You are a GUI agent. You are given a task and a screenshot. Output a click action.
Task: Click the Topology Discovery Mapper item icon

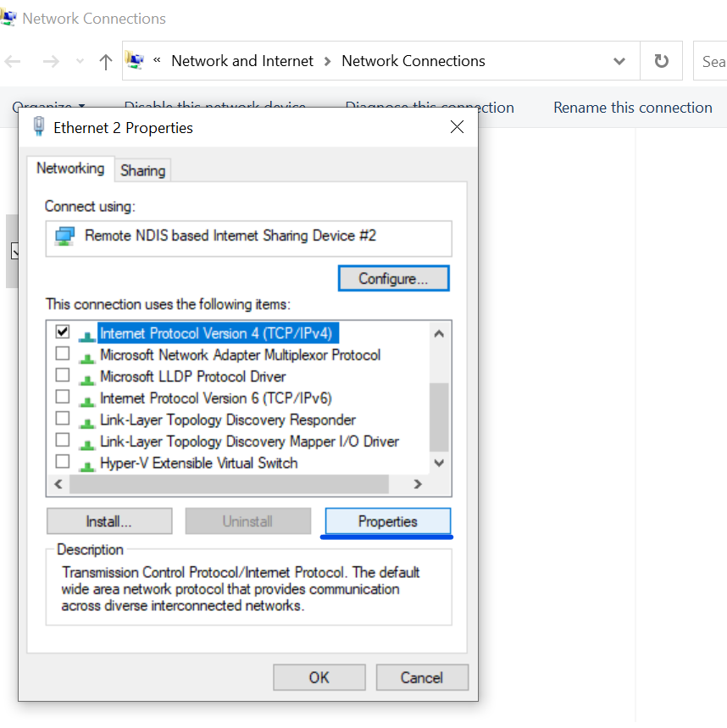pos(86,444)
